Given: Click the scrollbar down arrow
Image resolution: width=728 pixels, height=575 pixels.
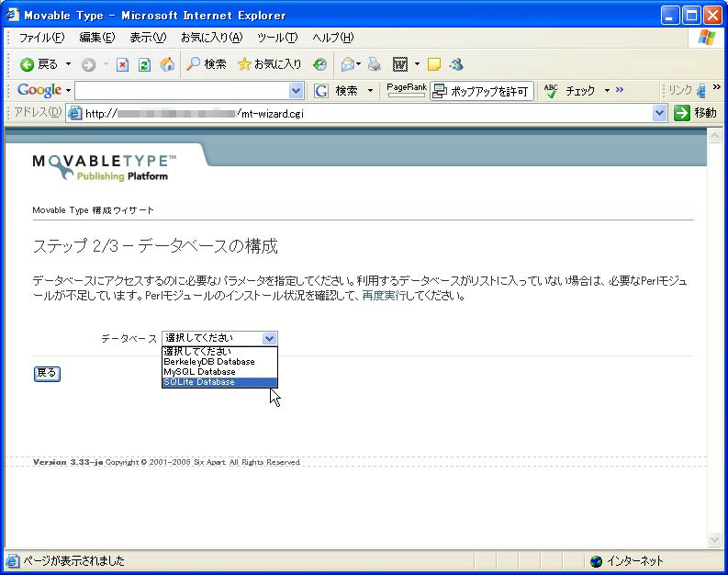Looking at the screenshot, I should click(714, 539).
